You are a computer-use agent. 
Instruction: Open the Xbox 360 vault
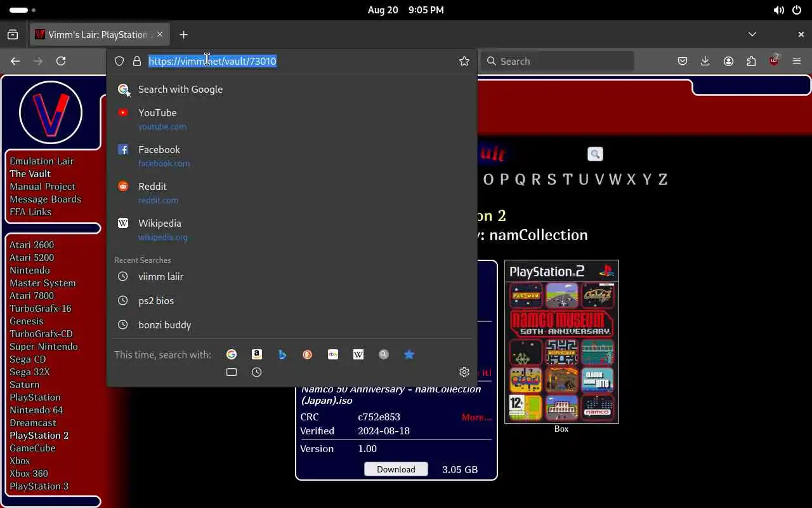point(29,474)
